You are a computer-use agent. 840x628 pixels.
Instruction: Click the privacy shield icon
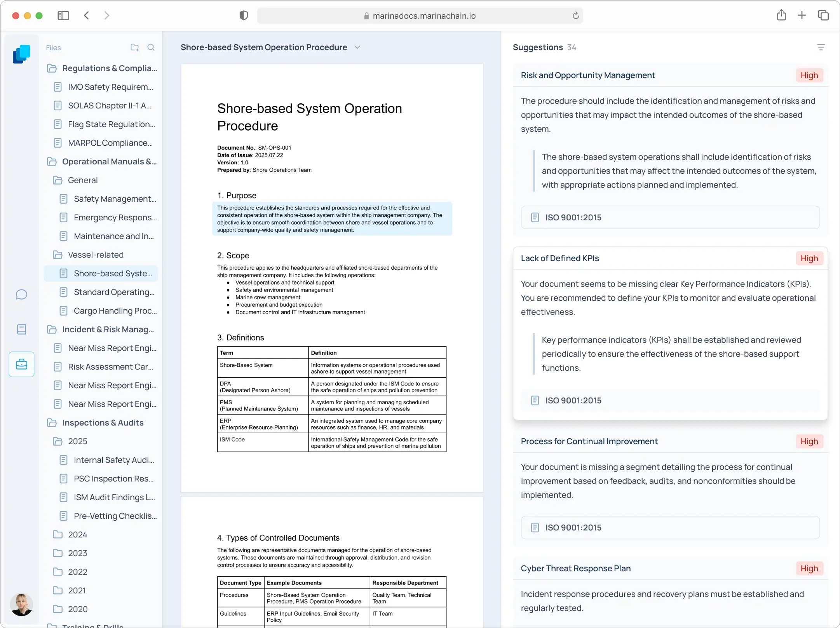tap(244, 16)
